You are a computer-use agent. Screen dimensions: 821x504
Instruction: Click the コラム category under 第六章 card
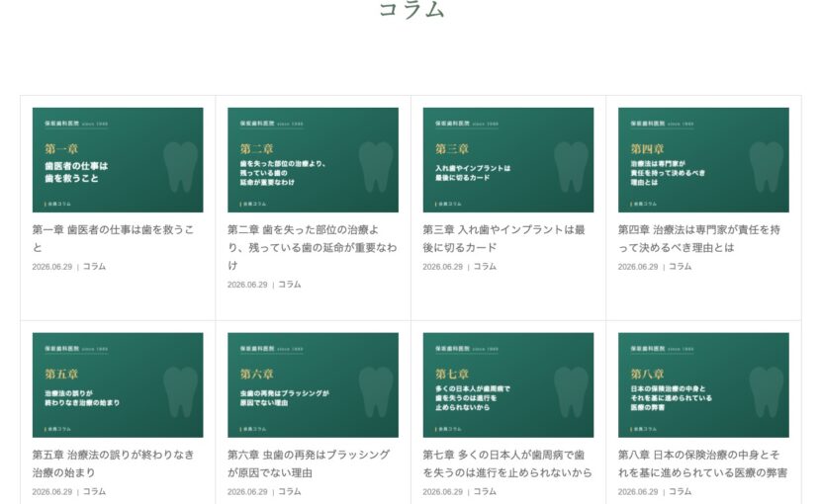coord(290,491)
